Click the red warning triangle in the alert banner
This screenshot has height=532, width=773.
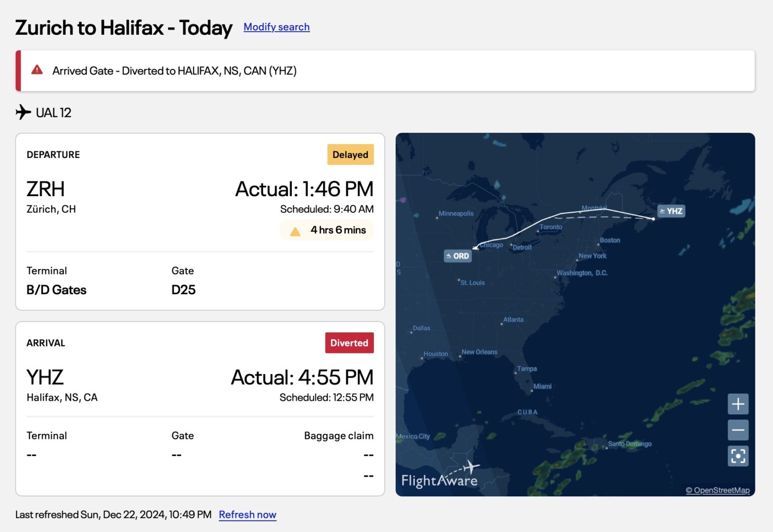click(37, 70)
